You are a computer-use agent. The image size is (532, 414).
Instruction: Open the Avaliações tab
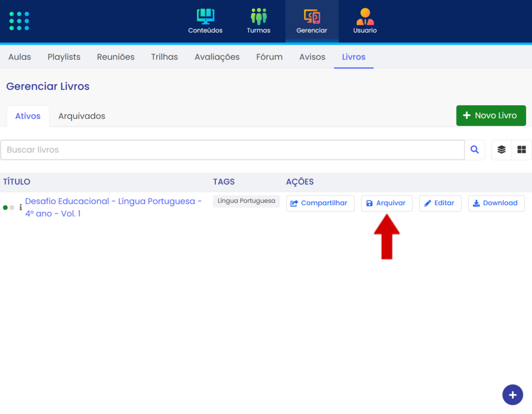click(x=217, y=57)
